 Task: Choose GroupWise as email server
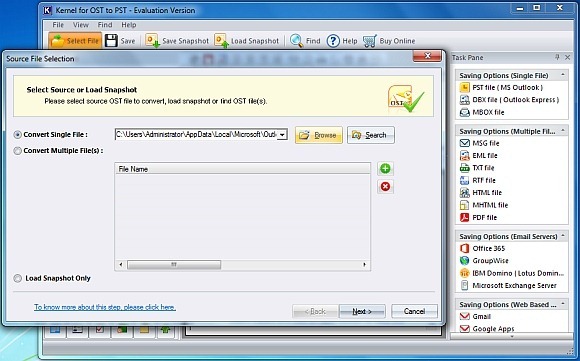[484, 261]
